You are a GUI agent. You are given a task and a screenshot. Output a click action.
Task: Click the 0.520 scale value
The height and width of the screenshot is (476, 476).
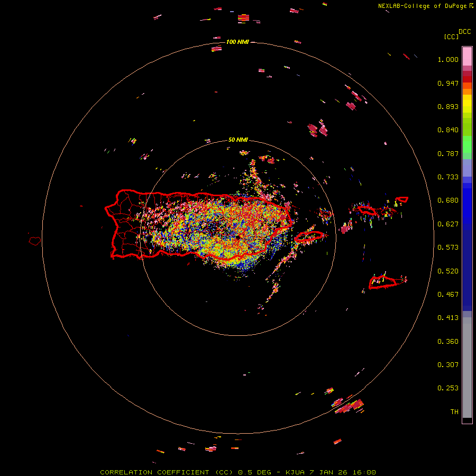448,271
